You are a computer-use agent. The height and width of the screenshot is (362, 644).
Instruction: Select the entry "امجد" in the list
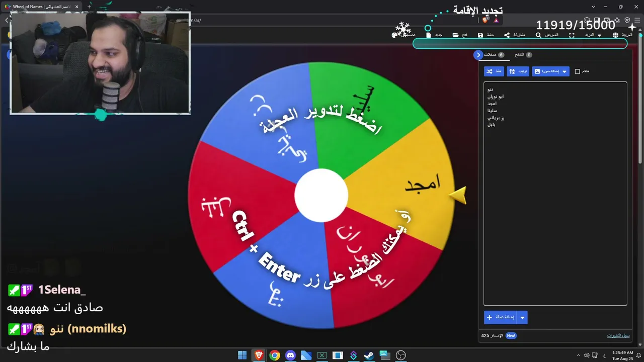[x=492, y=104]
